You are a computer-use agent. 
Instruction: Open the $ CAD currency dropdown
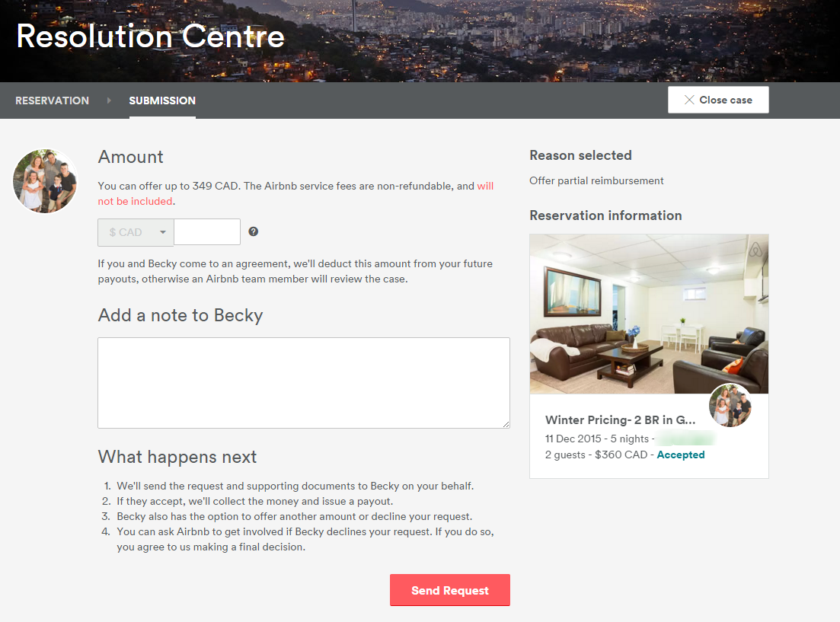(x=136, y=232)
